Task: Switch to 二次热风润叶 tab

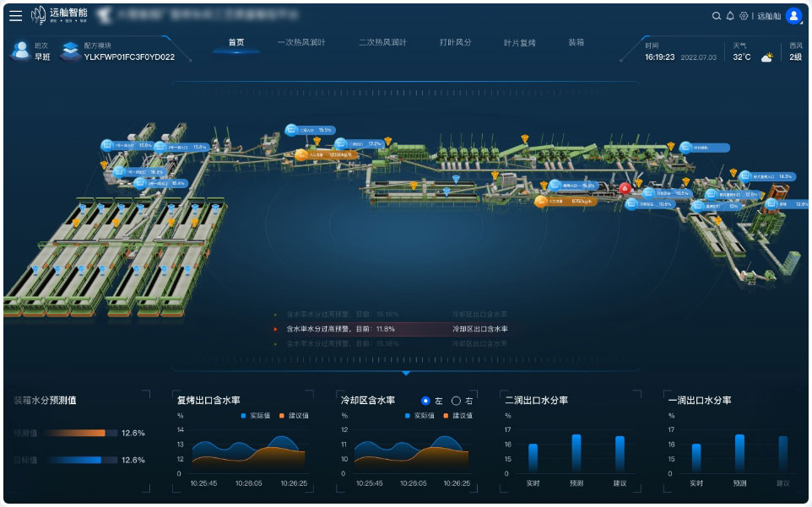Action: pyautogui.click(x=382, y=42)
